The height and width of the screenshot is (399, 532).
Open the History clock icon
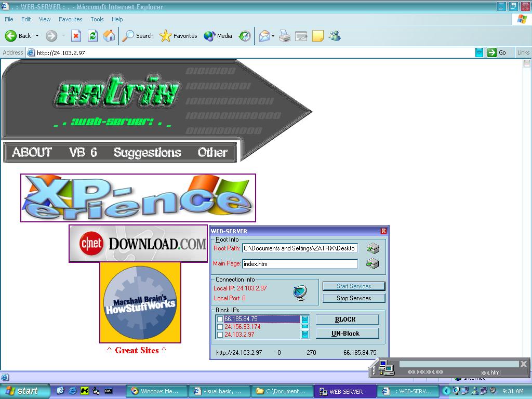(245, 36)
